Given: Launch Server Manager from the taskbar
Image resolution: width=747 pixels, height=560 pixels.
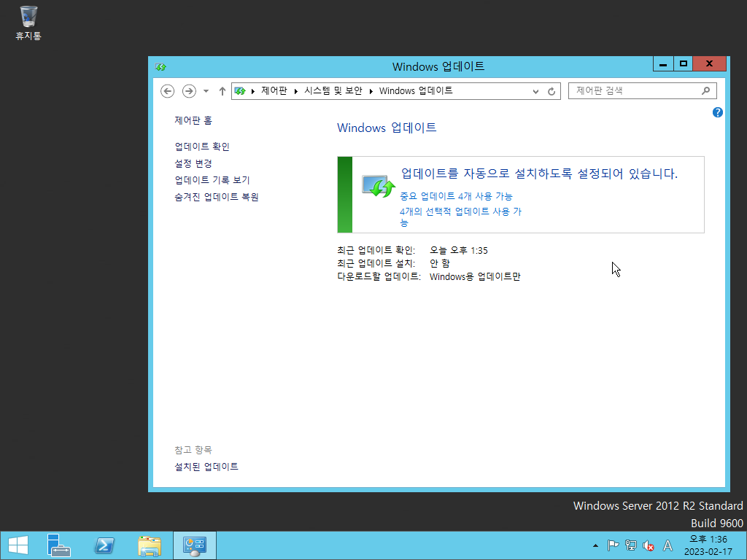Looking at the screenshot, I should 58,545.
